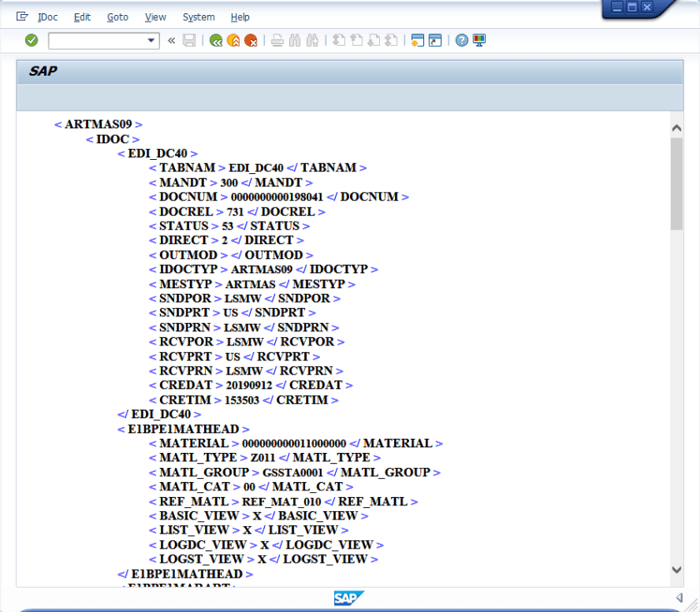Cancel with the red X toolbar icon
Viewport: 700px width, 612px height.
[x=250, y=39]
